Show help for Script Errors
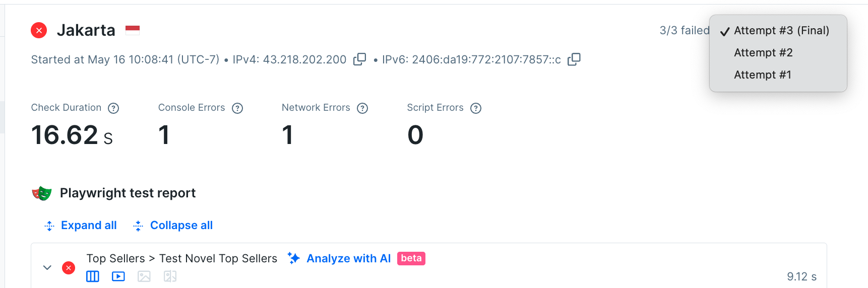The image size is (868, 288). coord(476,108)
